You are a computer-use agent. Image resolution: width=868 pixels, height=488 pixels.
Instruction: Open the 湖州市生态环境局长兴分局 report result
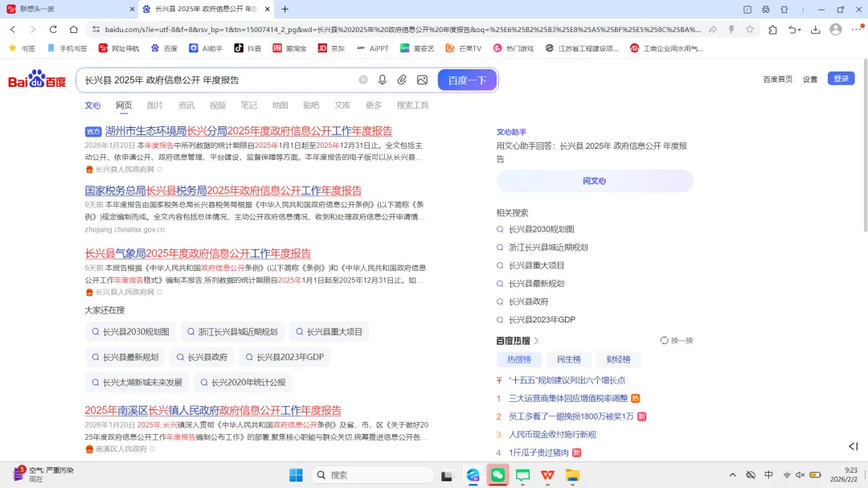pos(248,131)
